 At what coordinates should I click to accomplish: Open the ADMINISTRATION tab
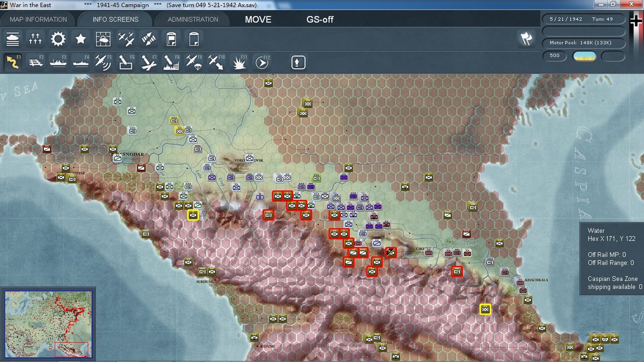point(193,19)
